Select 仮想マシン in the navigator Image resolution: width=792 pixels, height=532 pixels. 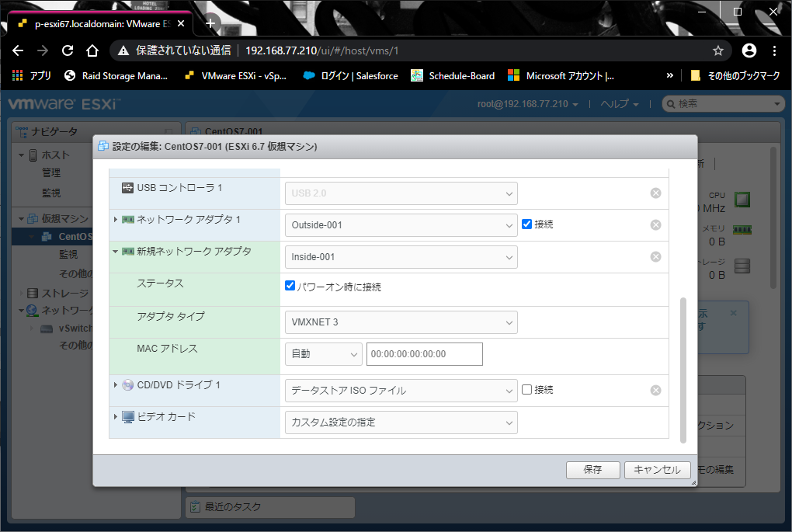pos(64,219)
